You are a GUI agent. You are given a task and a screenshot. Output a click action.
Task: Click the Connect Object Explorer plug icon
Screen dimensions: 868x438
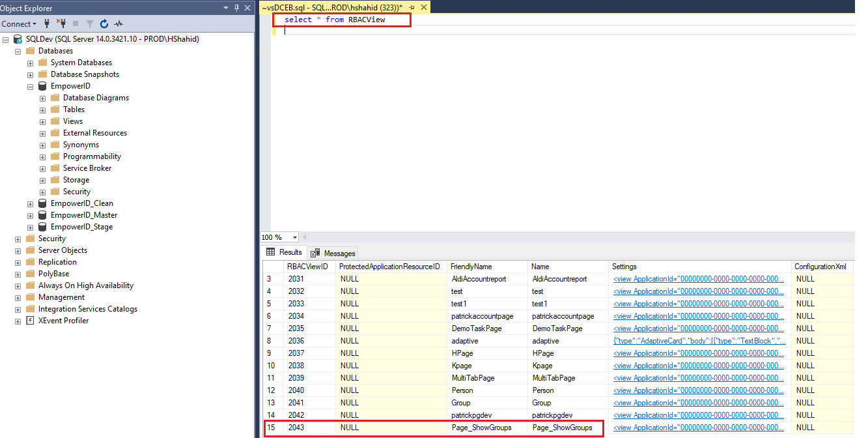click(47, 23)
